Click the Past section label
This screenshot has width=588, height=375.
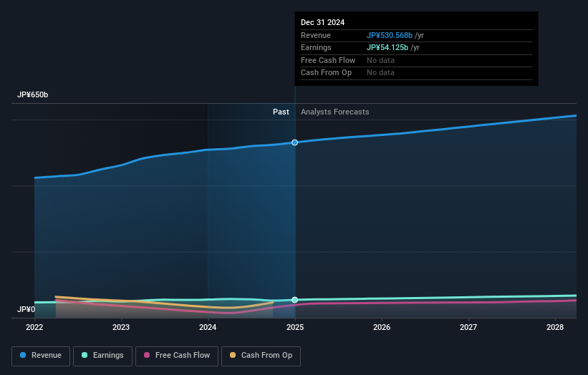click(x=281, y=112)
